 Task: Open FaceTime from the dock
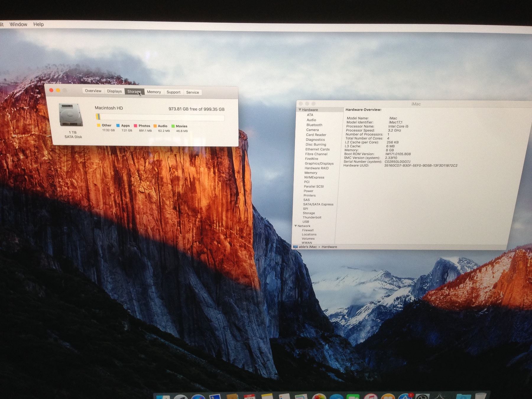tap(353, 397)
